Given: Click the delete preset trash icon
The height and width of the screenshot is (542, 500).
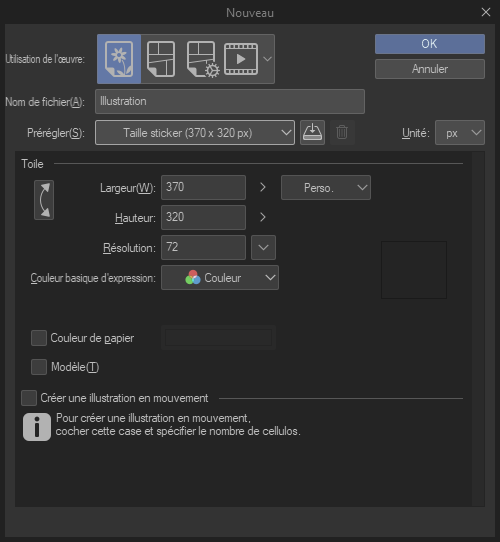Looking at the screenshot, I should 342,132.
